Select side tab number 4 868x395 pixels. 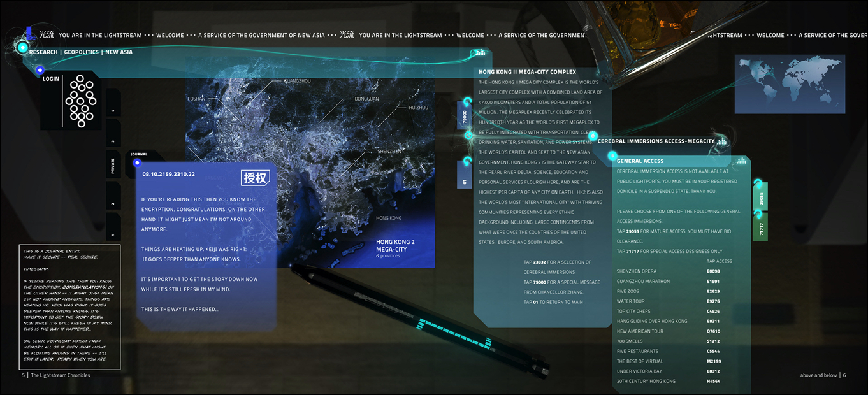coord(113,110)
